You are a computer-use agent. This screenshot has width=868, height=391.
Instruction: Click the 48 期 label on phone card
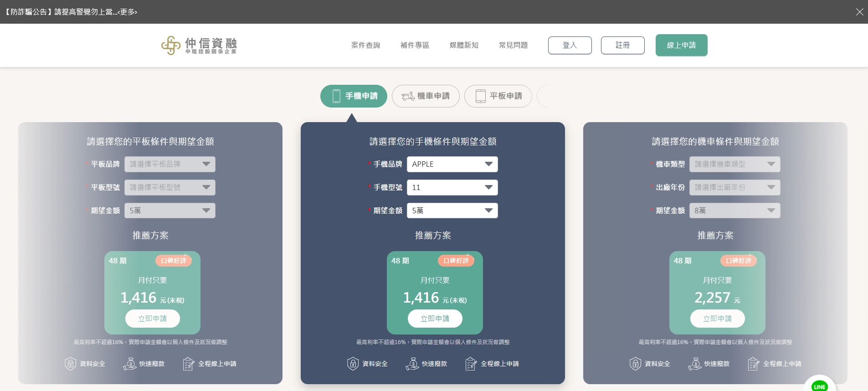[400, 261]
